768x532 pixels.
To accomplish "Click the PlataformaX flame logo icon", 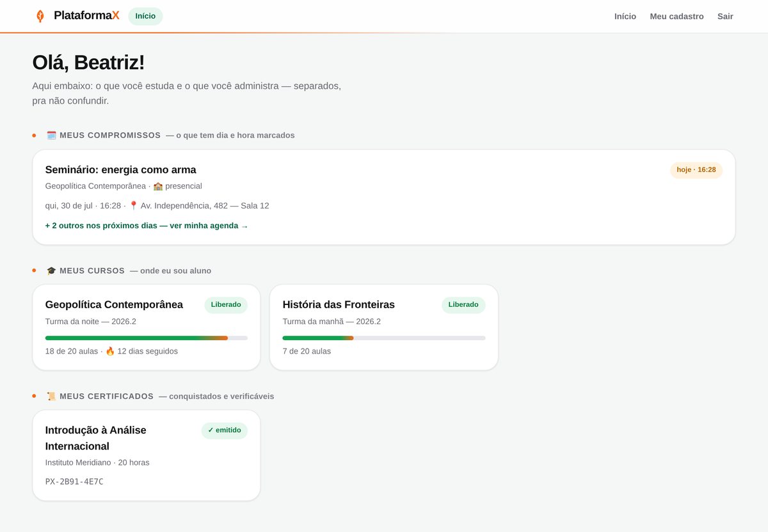I will point(40,16).
